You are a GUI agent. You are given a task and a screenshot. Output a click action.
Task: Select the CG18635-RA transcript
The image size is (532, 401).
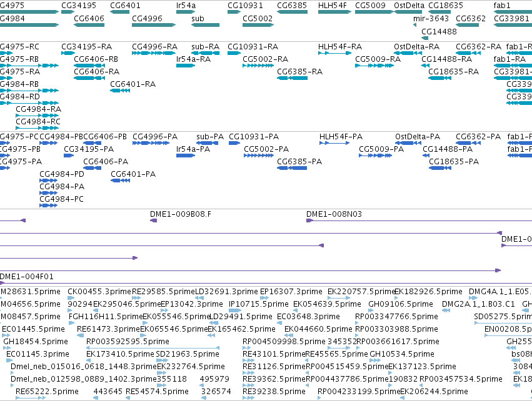439,78
